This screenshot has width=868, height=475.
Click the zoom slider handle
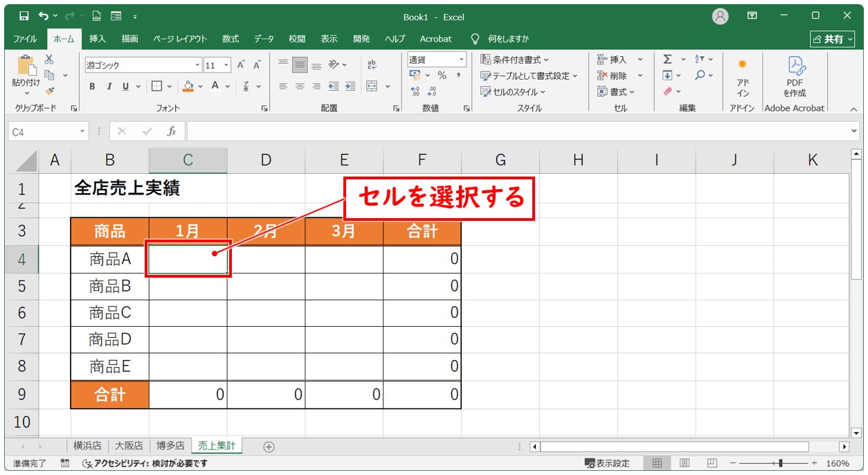point(781,463)
